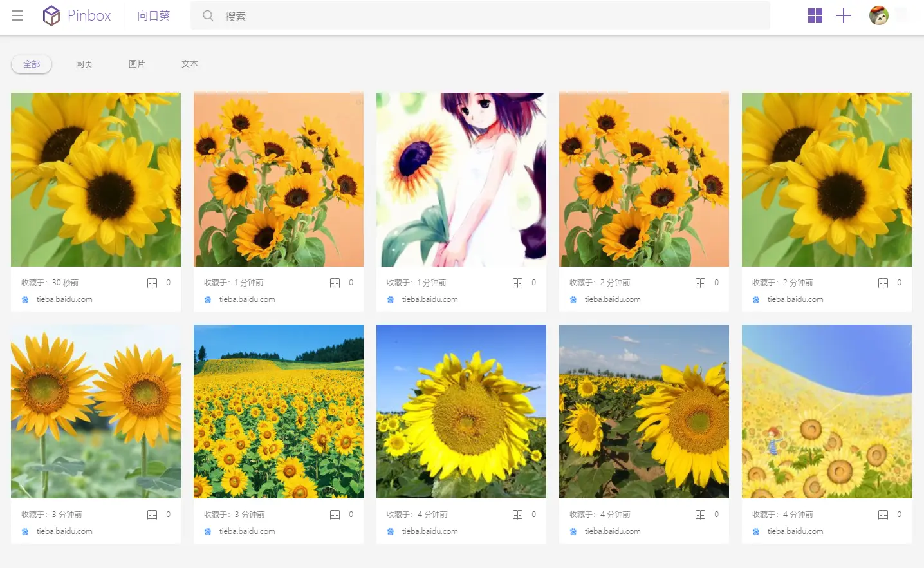Select the 图片 filter tab
The image size is (924, 568).
tap(137, 64)
